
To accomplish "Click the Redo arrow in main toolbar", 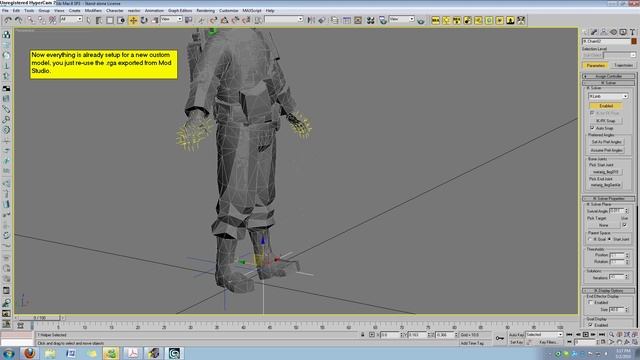I will pyautogui.click(x=19, y=20).
